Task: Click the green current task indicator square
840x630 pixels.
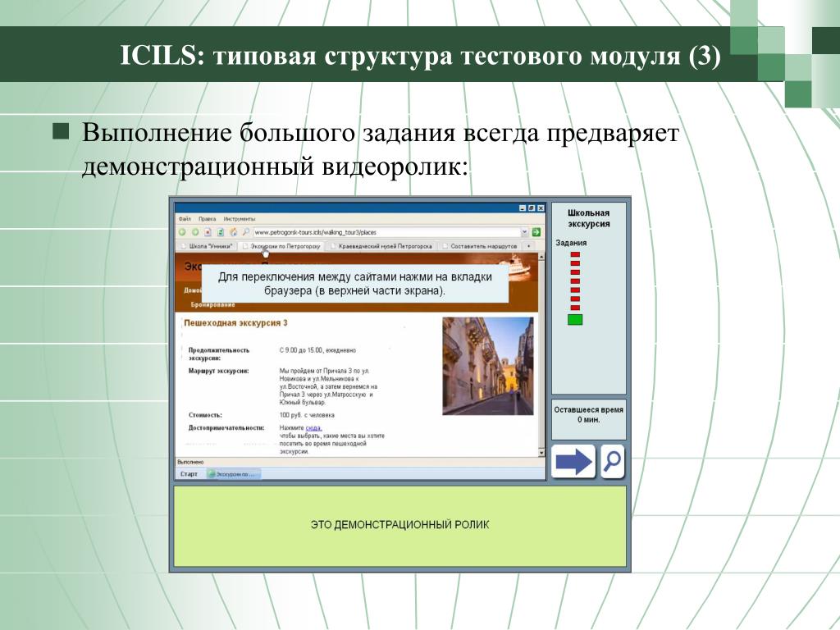Action: (x=575, y=320)
